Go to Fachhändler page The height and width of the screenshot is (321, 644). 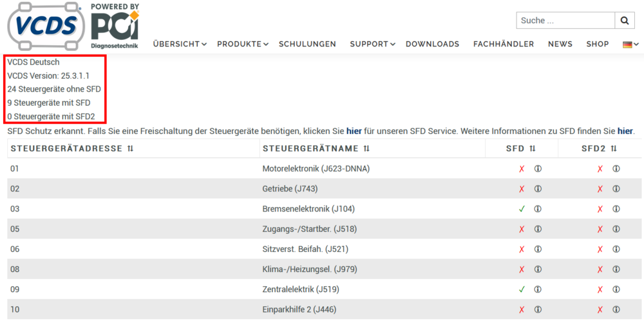504,44
